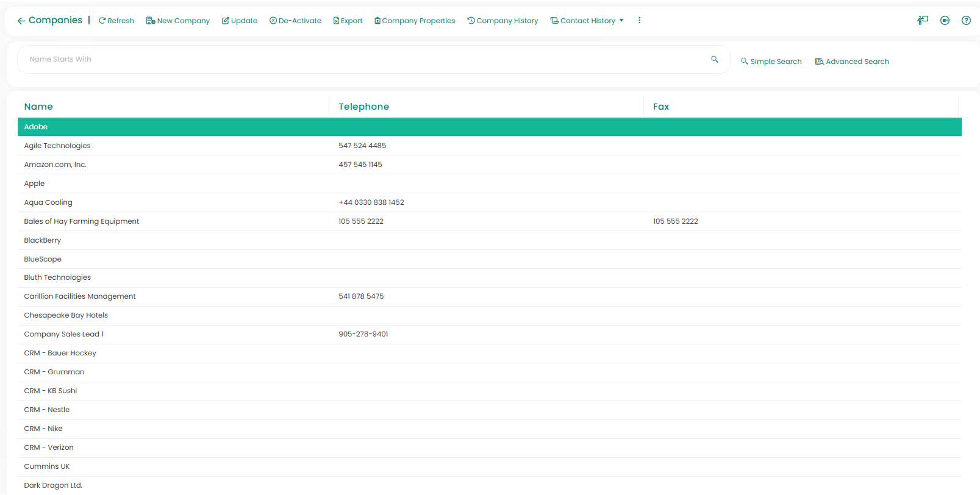980x495 pixels.
Task: Click the Name Starts With search field
Action: [366, 59]
